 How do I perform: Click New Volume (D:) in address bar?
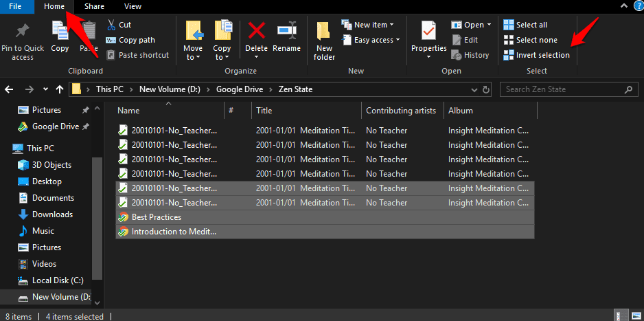tap(170, 89)
